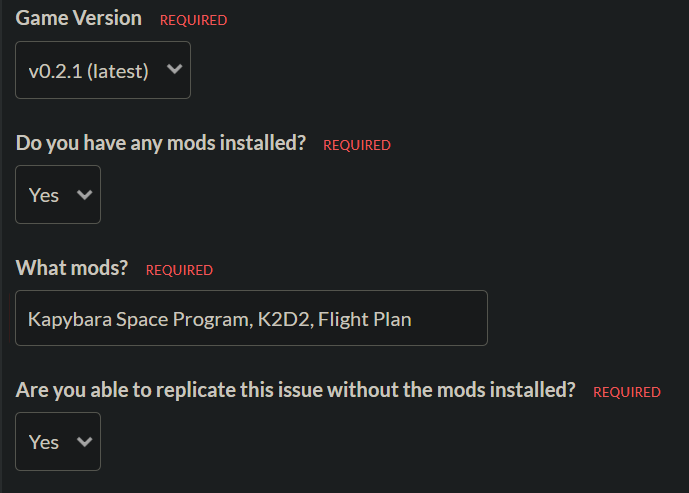Screen dimensions: 689x493
Task: Click the "v0.2.1 (latest)" selected value
Action: coord(89,71)
